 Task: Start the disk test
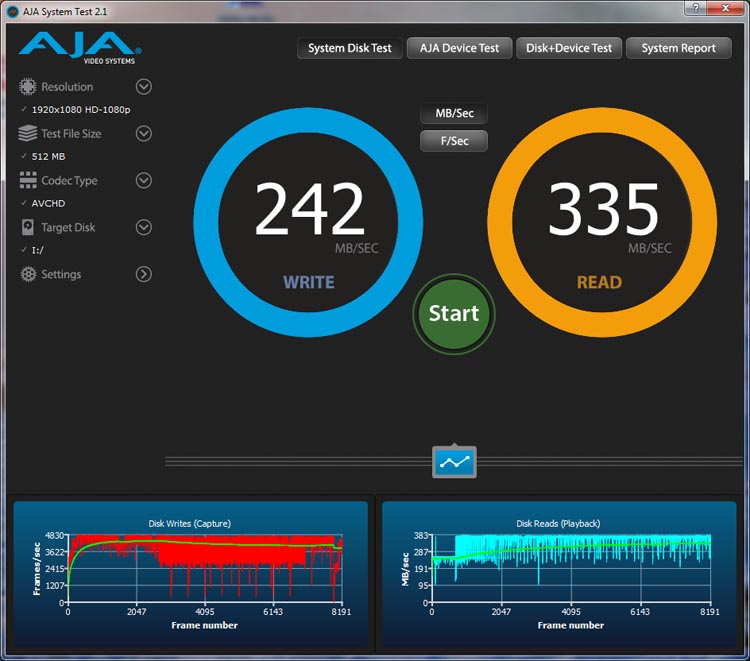point(454,314)
